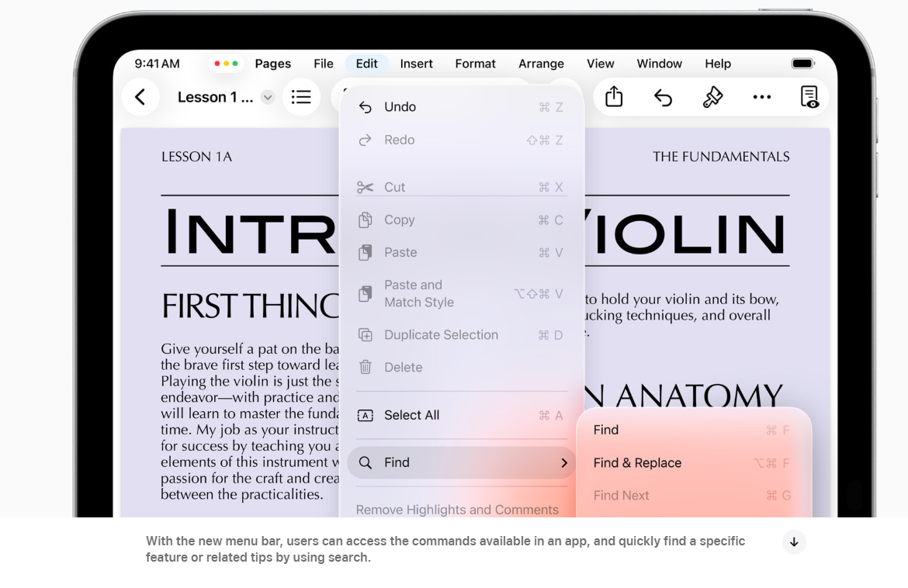Close the open Edit menu
908x588 pixels.
pos(366,64)
